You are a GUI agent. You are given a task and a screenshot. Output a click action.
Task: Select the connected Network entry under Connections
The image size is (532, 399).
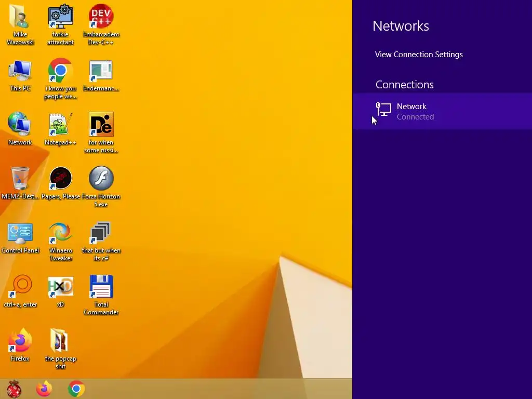coord(442,111)
